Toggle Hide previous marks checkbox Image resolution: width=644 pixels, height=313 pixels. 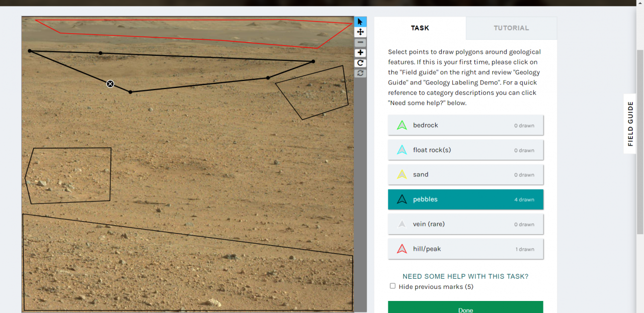392,286
